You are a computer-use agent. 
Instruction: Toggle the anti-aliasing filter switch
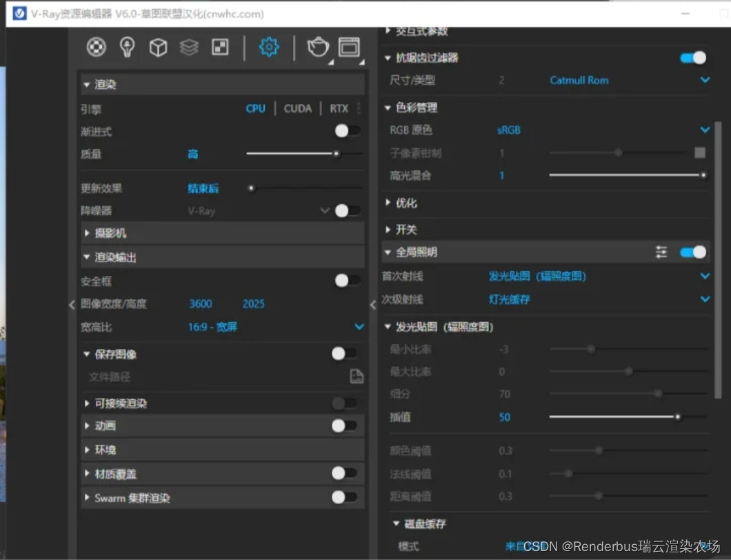point(693,58)
